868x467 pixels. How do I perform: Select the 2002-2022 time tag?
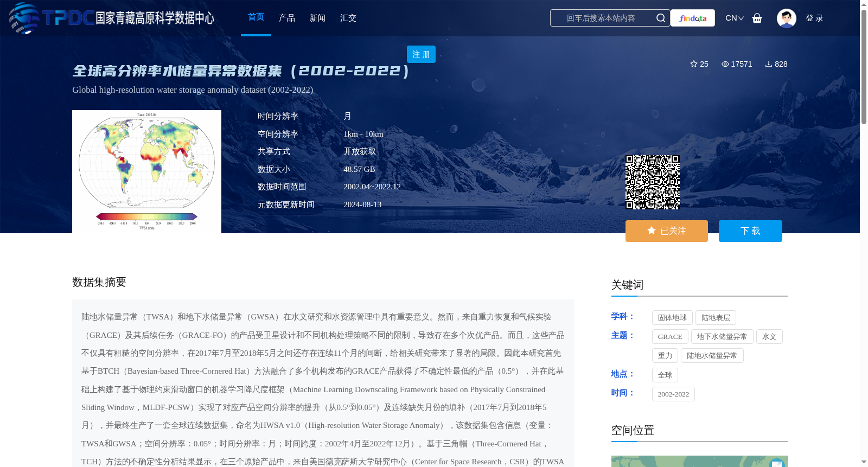(x=673, y=394)
